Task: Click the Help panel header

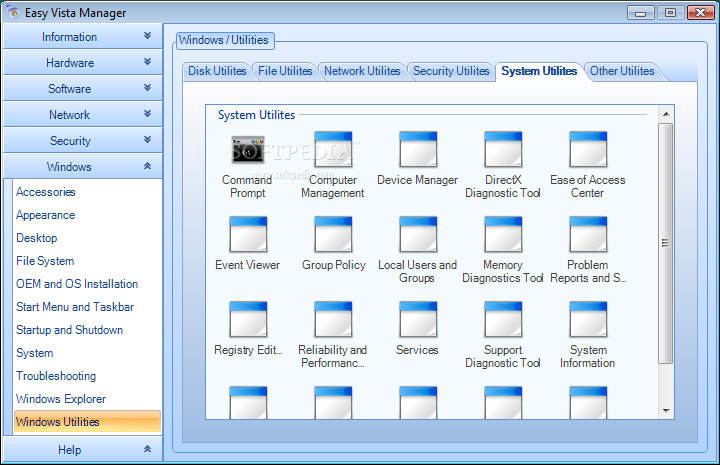Action: point(83,449)
